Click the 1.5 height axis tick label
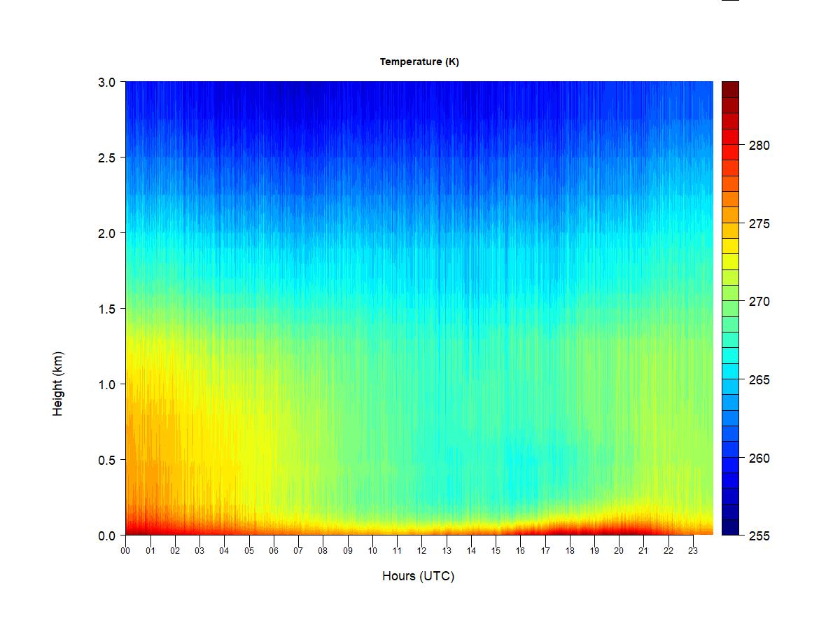The width and height of the screenshot is (840, 630). pyautogui.click(x=106, y=309)
